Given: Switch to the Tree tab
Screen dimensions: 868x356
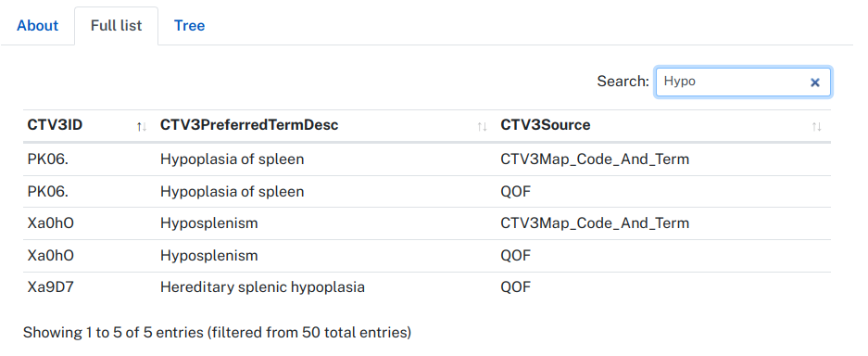Looking at the screenshot, I should pyautogui.click(x=189, y=25).
